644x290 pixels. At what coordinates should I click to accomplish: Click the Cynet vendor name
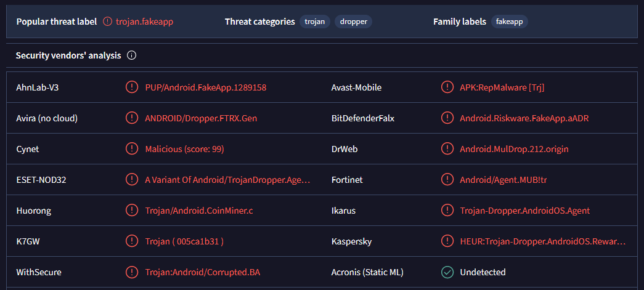[28, 149]
